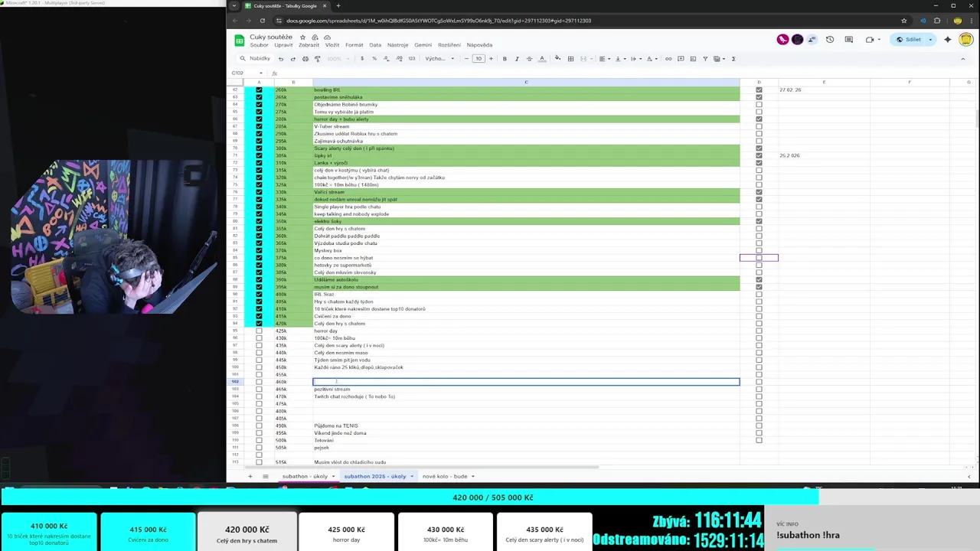Click the Functions sigma icon
The height and width of the screenshot is (551, 980).
pos(733,59)
